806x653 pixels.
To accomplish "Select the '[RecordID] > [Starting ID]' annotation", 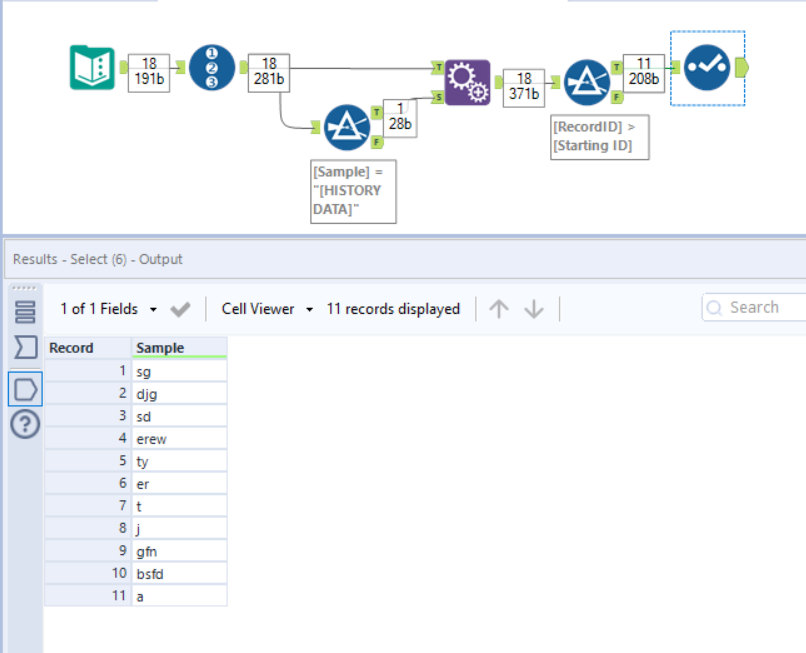I will (598, 137).
